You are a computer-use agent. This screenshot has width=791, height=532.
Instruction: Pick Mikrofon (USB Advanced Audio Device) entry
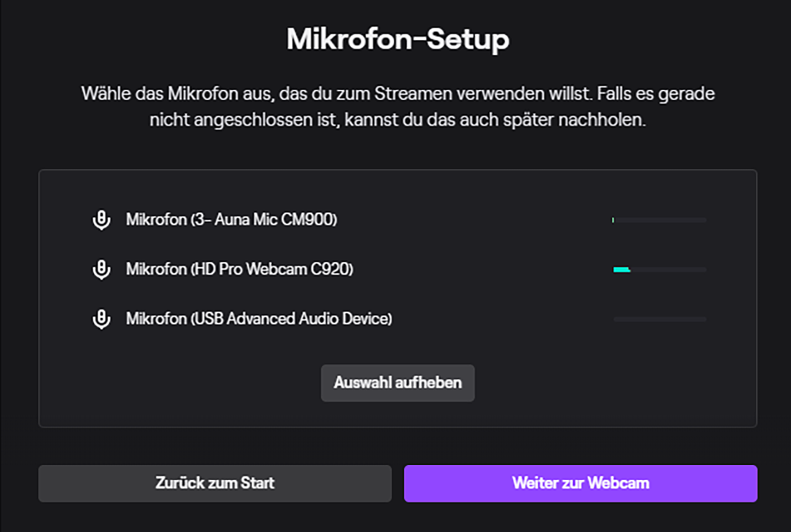pos(259,319)
